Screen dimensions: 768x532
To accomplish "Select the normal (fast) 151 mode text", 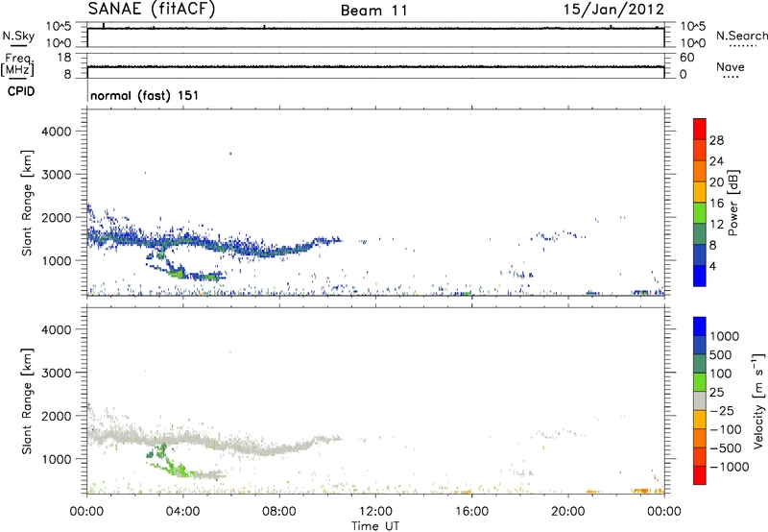I will coord(145,95).
